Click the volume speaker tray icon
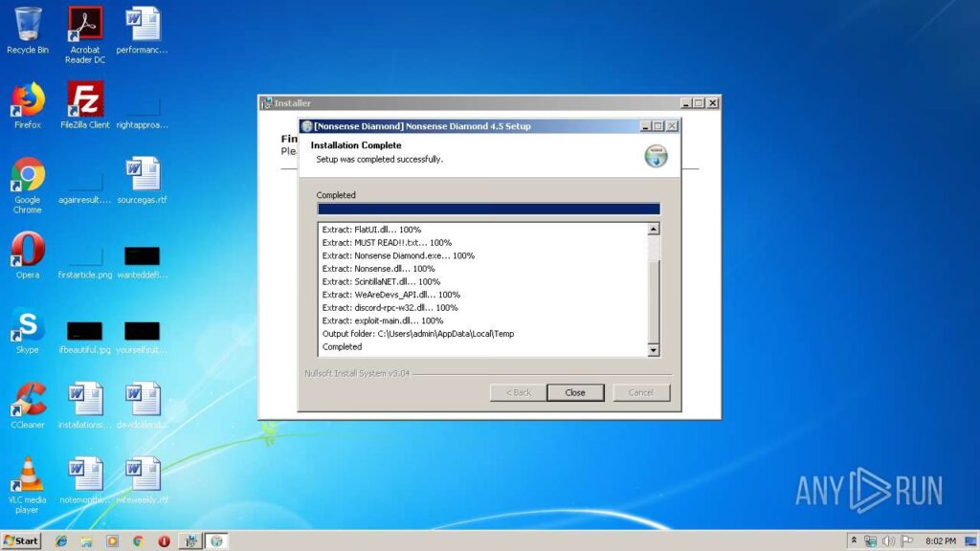Screen dimensions: 980x551 pos(888,541)
